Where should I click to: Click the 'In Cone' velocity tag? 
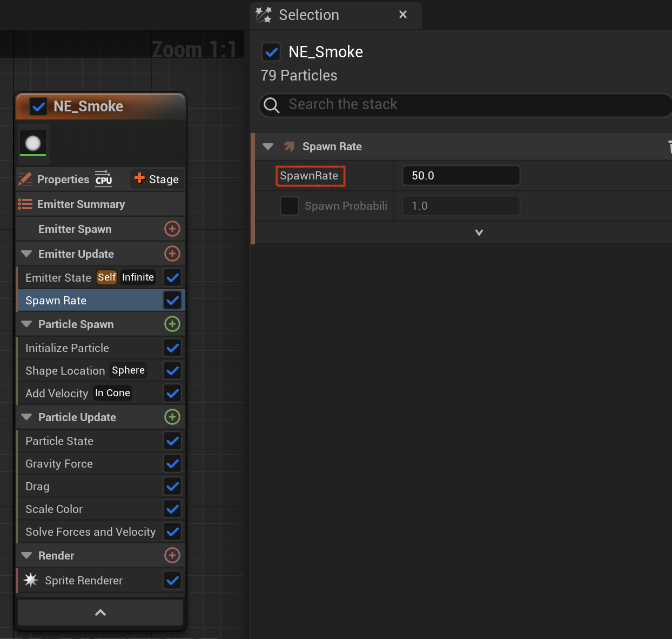[112, 393]
